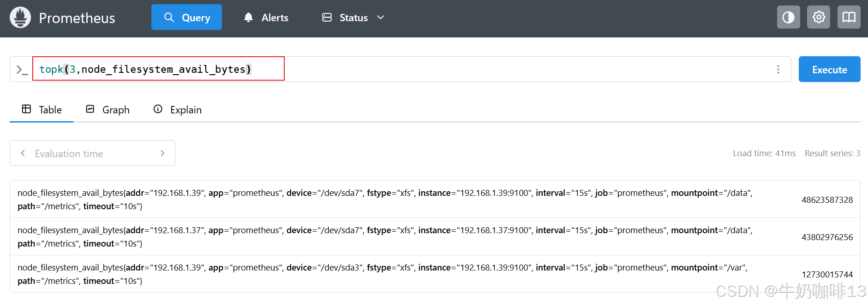Viewport: 868px width, 306px height.
Task: Click the Table tab grid icon
Action: 26,109
